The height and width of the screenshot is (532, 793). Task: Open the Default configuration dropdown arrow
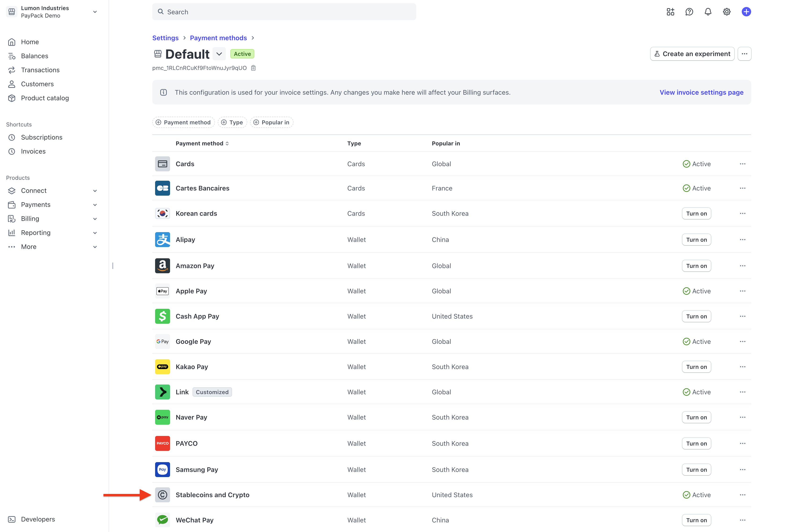point(219,54)
